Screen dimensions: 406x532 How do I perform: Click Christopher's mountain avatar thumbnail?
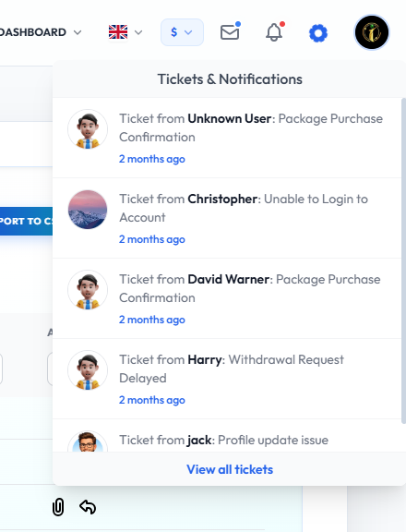click(x=88, y=210)
